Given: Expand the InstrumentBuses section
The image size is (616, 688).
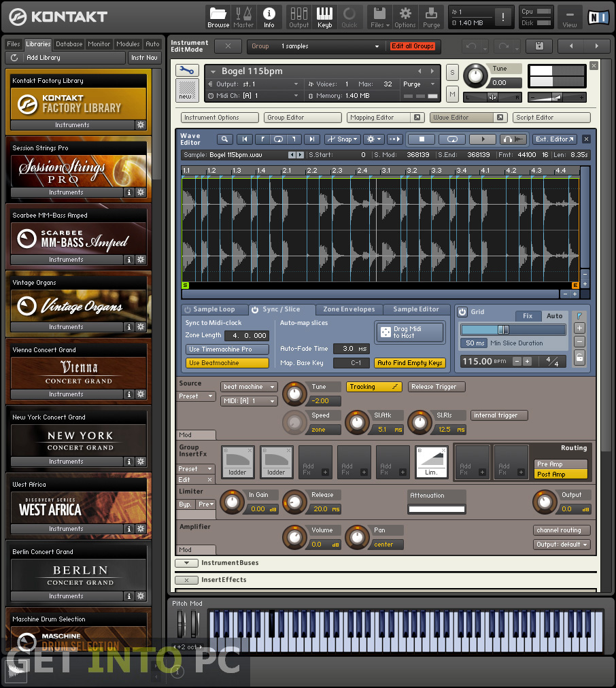Looking at the screenshot, I should click(x=186, y=563).
